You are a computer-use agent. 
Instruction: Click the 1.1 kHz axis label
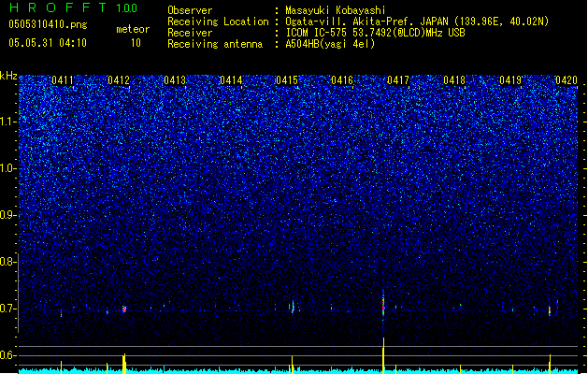(x=7, y=122)
